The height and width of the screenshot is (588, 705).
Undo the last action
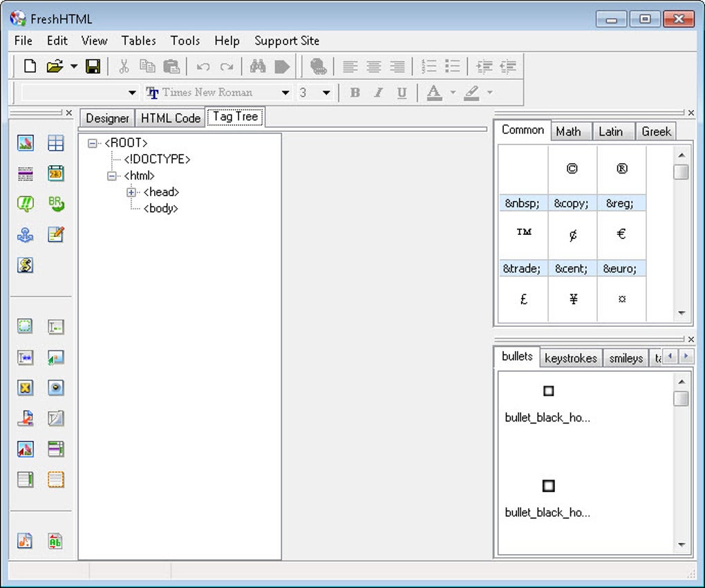[203, 66]
